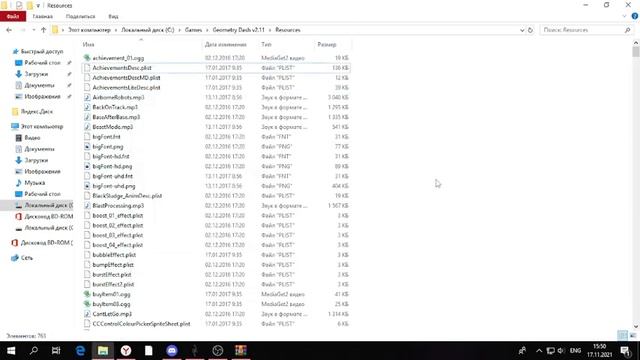Viewport: 640px width, 360px height.
Task: Open the Вид ribbon tab
Action: tap(113, 16)
